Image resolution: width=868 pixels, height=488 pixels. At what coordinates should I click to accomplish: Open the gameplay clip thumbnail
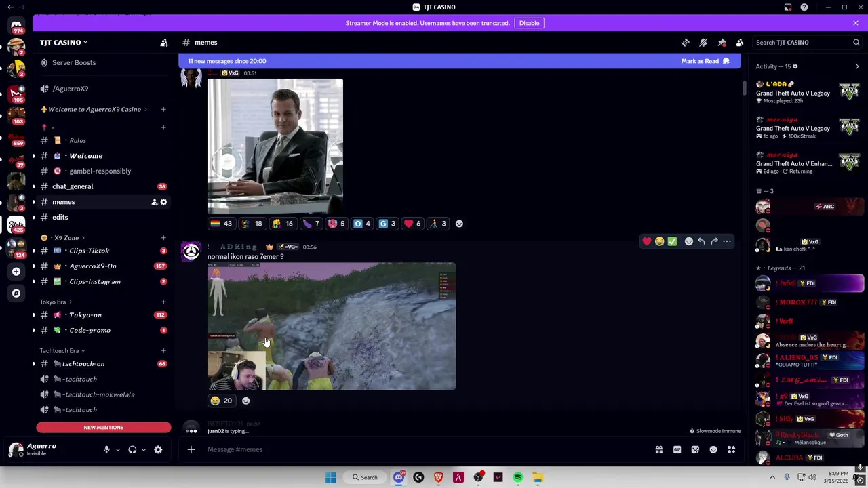(x=332, y=327)
